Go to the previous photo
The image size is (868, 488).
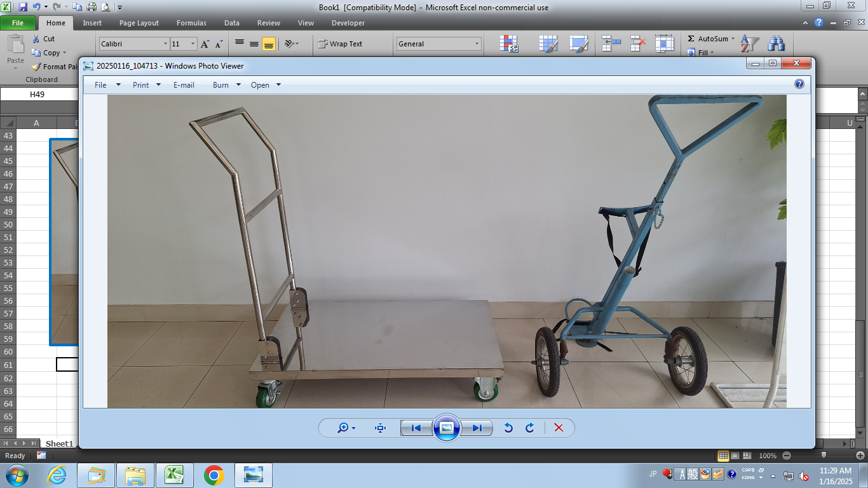(416, 428)
